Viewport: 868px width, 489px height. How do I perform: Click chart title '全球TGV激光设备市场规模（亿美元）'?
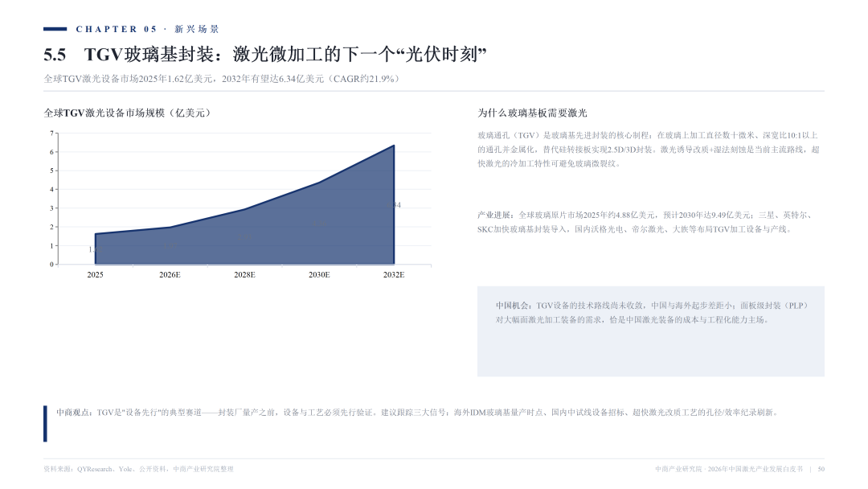[x=127, y=113]
